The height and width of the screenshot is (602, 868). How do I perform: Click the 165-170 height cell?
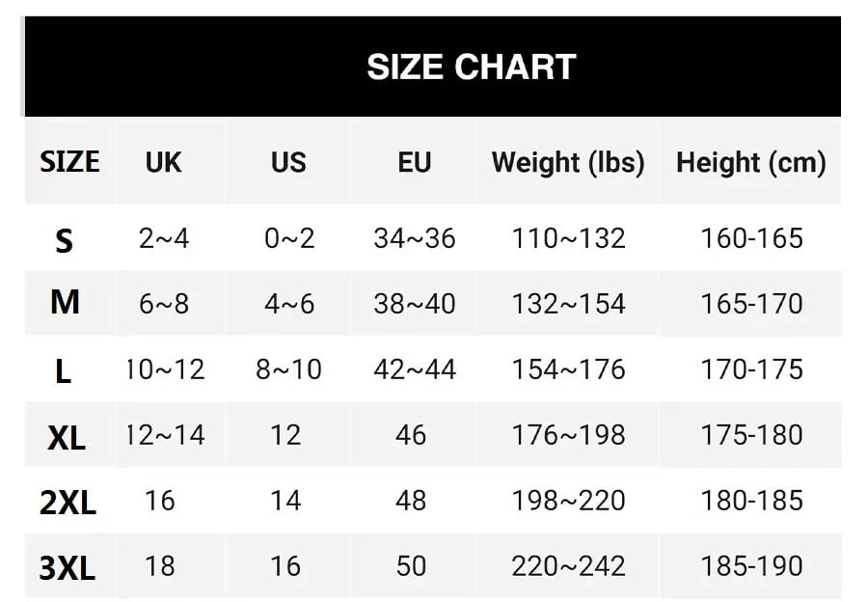coord(751,304)
